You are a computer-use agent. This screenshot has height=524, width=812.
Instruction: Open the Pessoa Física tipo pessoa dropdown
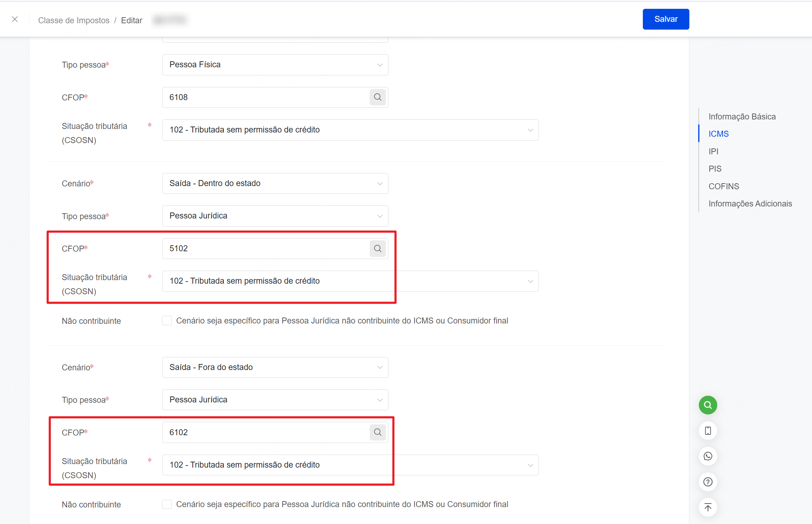(275, 65)
